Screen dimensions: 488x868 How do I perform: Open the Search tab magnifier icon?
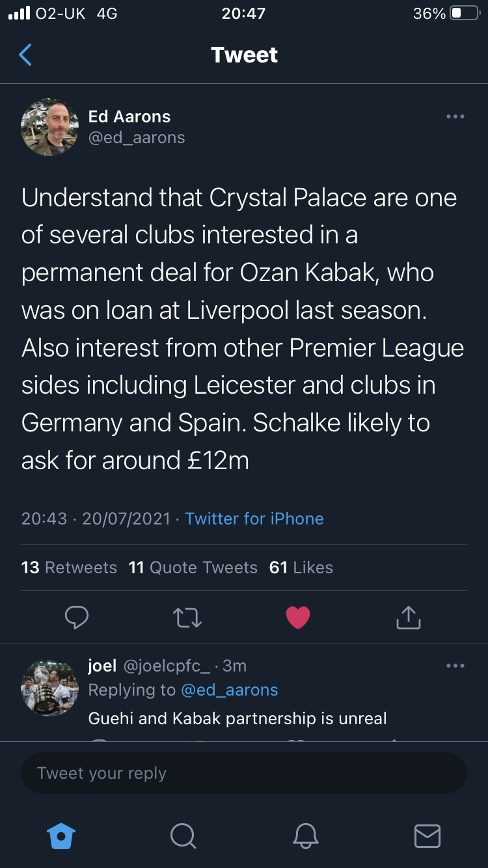(183, 835)
